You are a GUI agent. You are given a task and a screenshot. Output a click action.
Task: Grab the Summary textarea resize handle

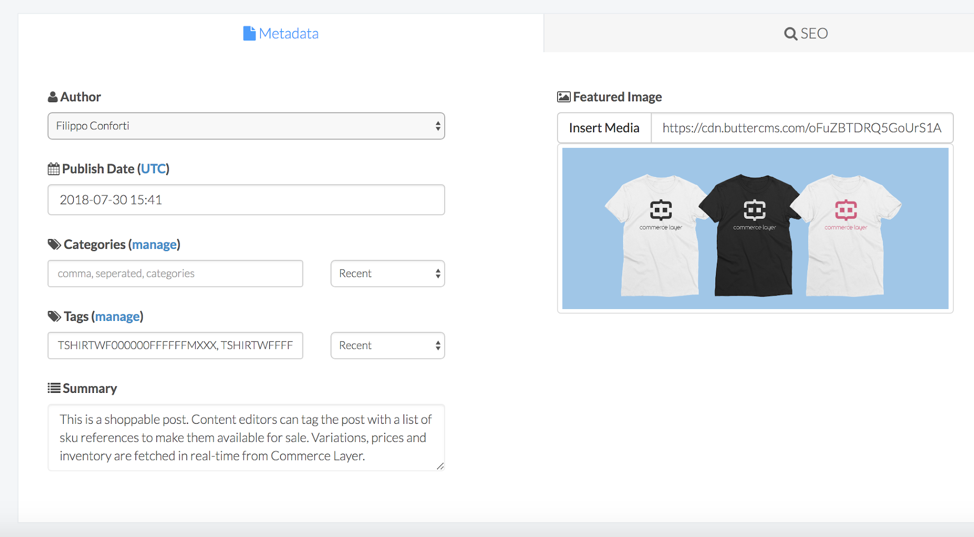(x=440, y=466)
